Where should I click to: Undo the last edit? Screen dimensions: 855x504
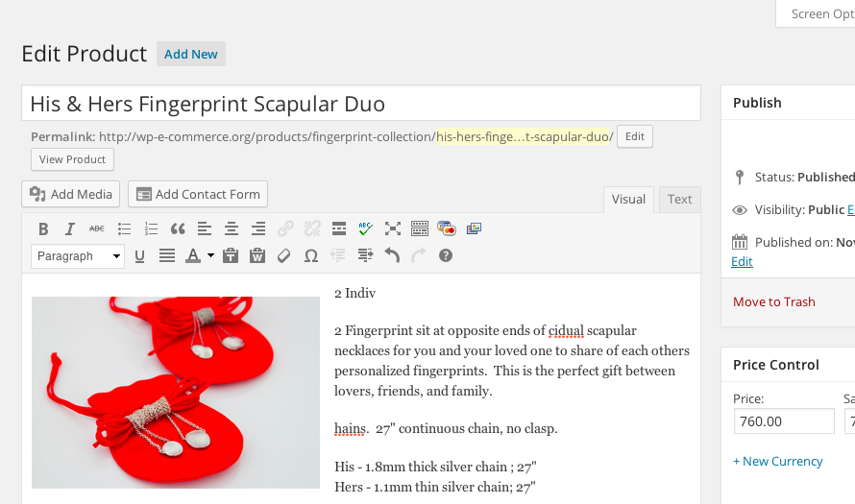[x=392, y=255]
